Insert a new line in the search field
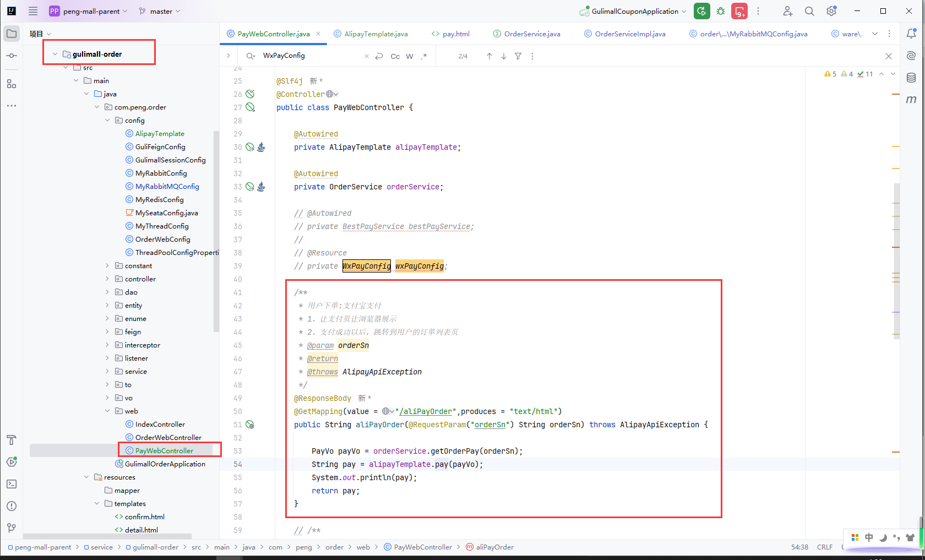This screenshot has height=560, width=925. [x=379, y=56]
